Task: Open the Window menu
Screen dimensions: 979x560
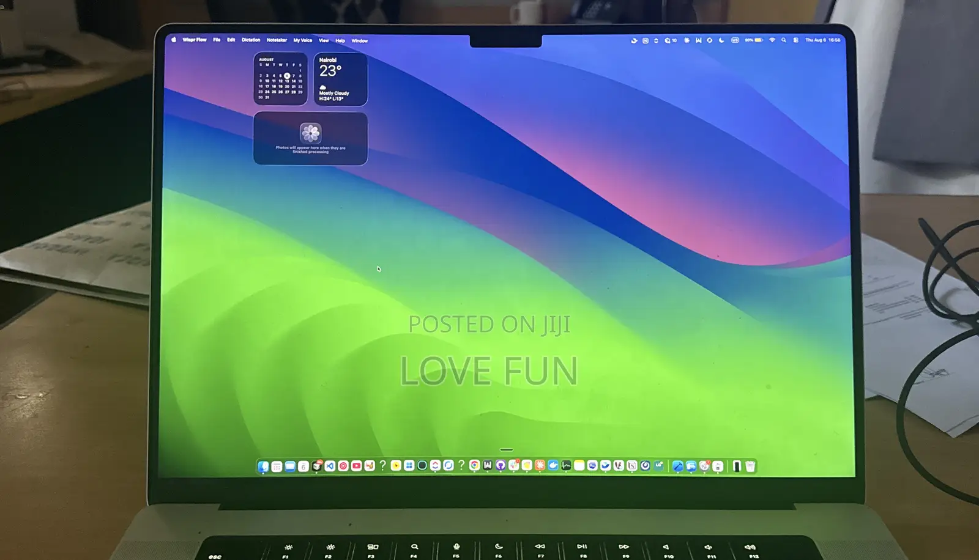Action: (x=360, y=41)
